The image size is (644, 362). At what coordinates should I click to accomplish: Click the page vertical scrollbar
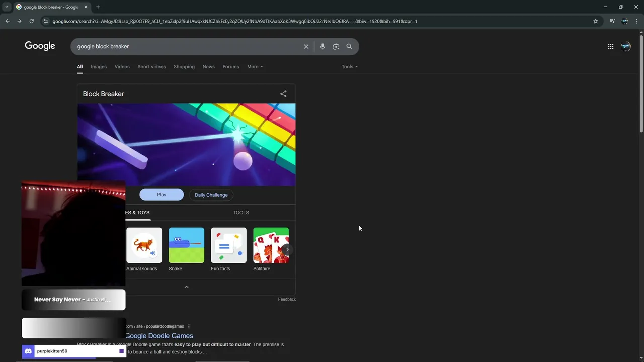[641, 83]
